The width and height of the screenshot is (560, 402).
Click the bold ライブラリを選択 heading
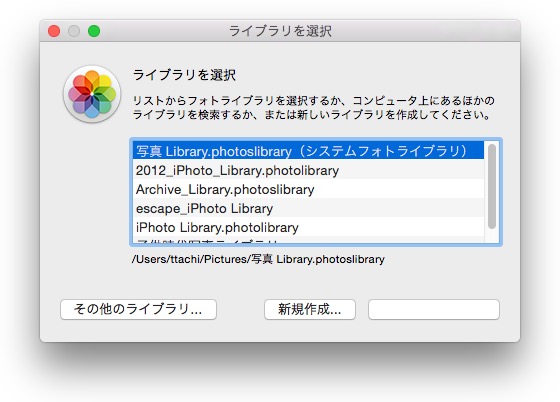click(x=184, y=75)
